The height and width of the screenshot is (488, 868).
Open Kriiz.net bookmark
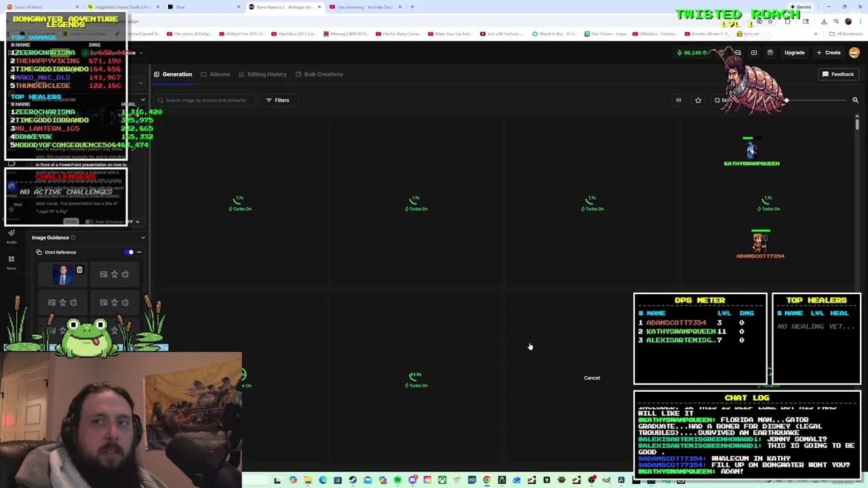coord(748,34)
